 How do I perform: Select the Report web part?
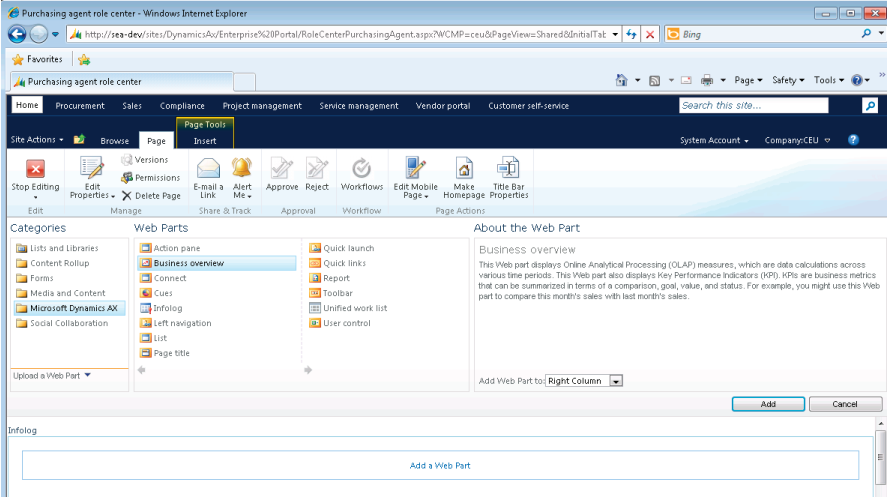pyautogui.click(x=330, y=278)
